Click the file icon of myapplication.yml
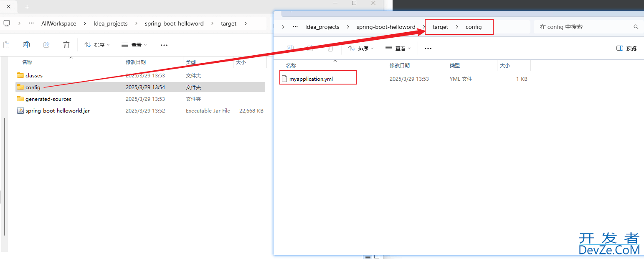This screenshot has height=259, width=644. [x=284, y=79]
